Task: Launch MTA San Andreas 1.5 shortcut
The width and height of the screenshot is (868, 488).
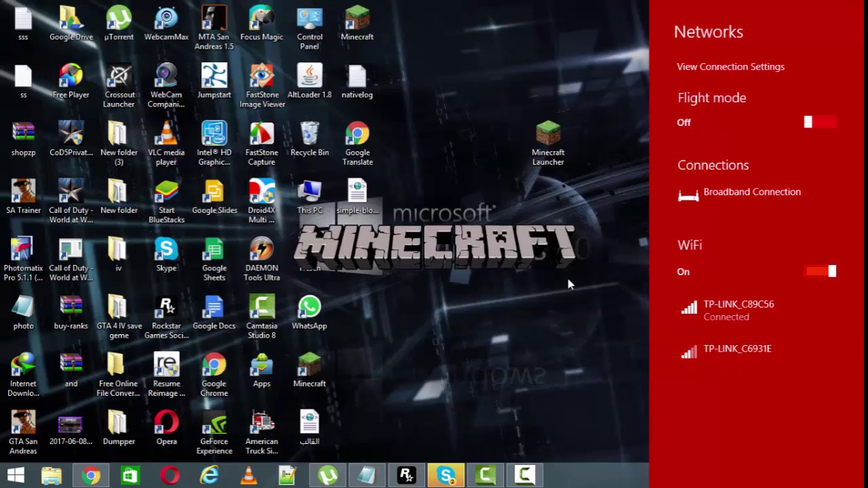Action: click(x=214, y=28)
